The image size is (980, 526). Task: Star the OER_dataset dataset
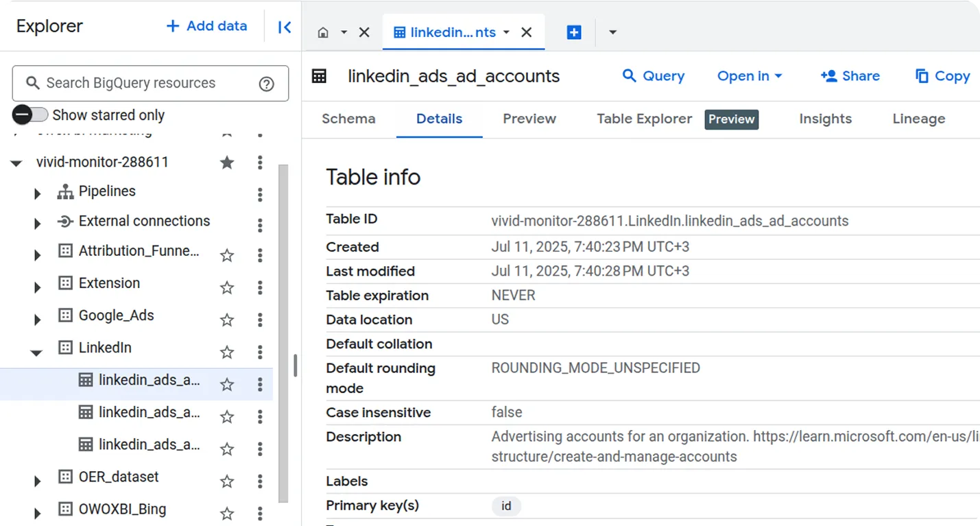(x=227, y=481)
